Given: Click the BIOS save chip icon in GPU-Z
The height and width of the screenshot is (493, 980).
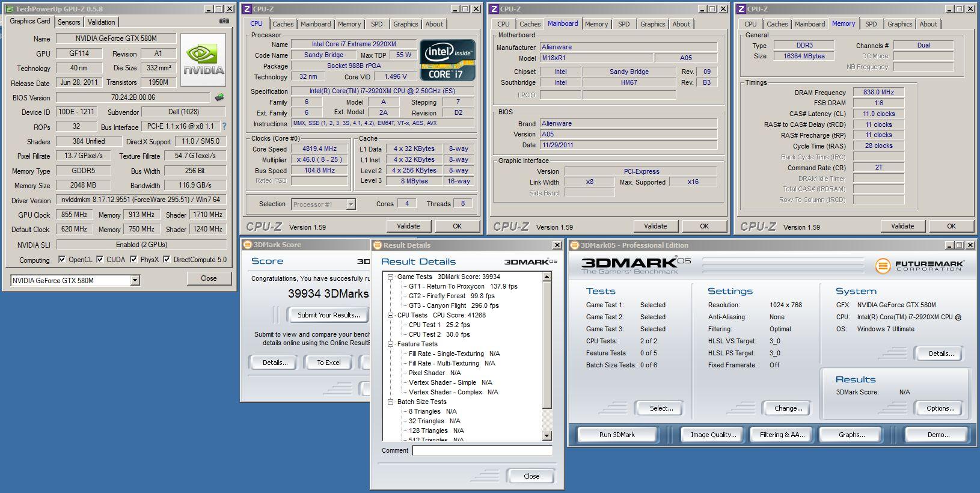Looking at the screenshot, I should pos(219,97).
